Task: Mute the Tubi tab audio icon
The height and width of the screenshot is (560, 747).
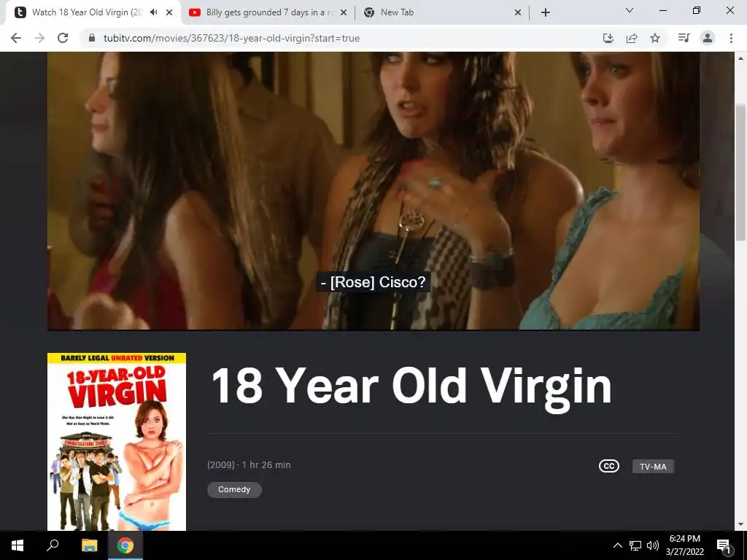Action: (153, 12)
